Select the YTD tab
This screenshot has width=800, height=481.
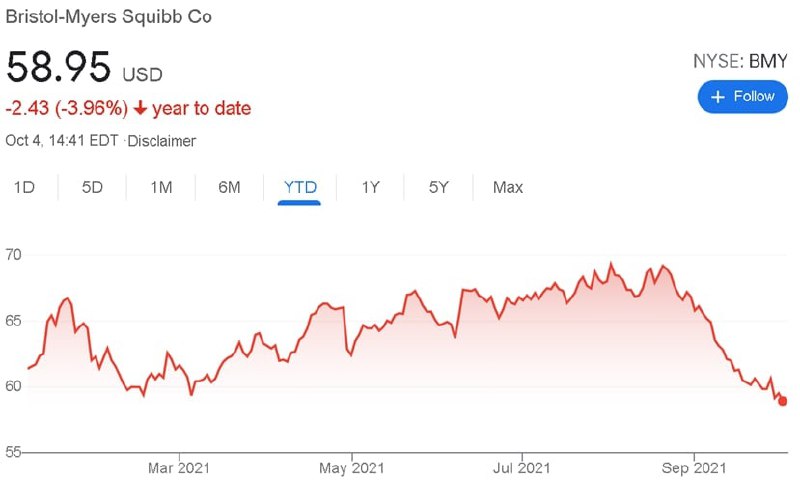[x=300, y=187]
